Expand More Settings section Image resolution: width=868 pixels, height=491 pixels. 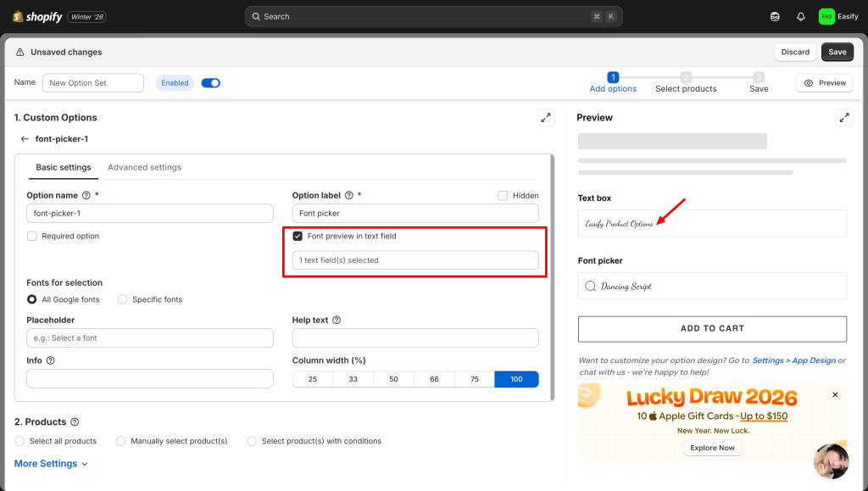coord(51,464)
